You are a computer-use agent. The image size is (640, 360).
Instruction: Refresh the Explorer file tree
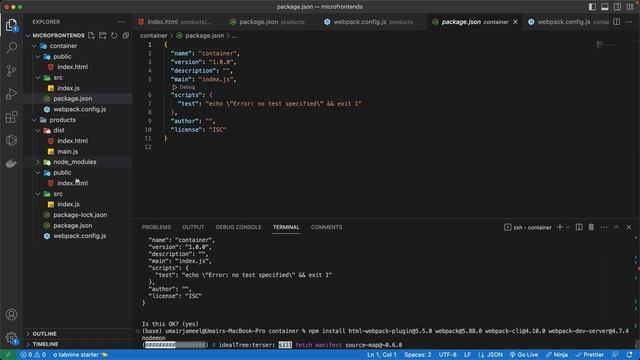114,36
